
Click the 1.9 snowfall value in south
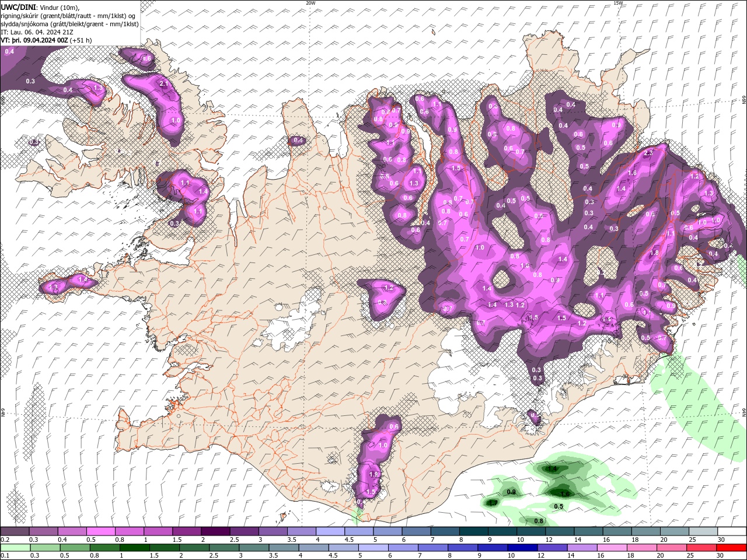(x=375, y=474)
